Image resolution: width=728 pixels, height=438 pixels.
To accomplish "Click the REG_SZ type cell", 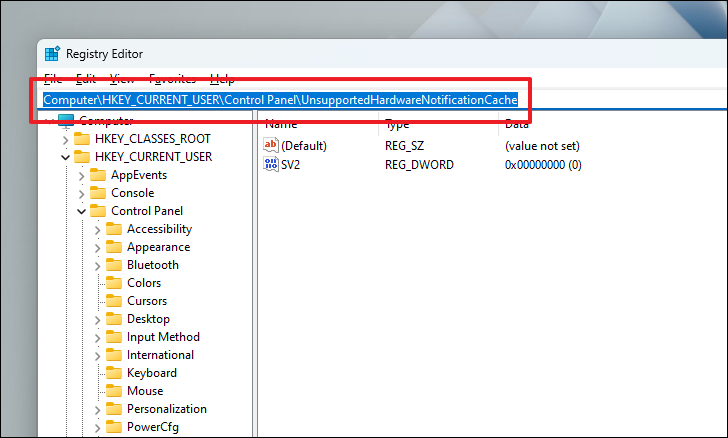I will pyautogui.click(x=404, y=146).
